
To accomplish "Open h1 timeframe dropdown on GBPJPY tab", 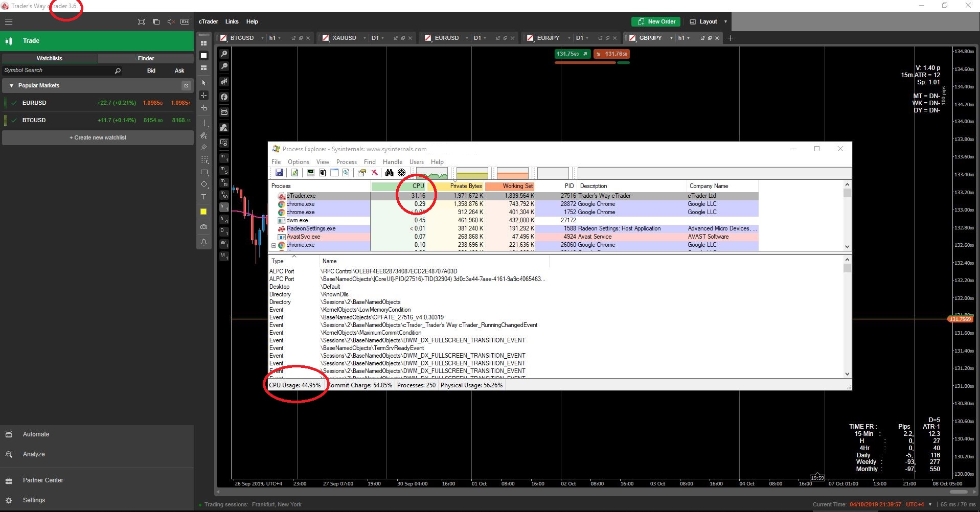I will point(689,38).
